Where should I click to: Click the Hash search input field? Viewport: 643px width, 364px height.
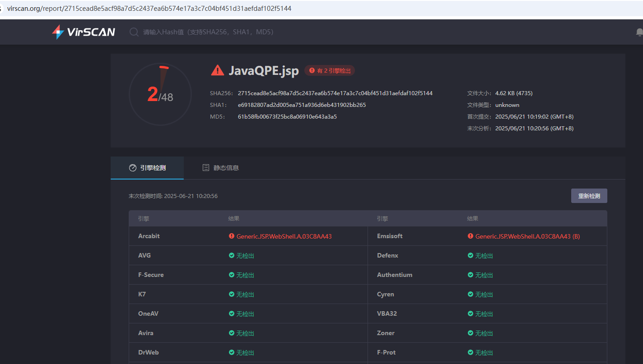(208, 32)
